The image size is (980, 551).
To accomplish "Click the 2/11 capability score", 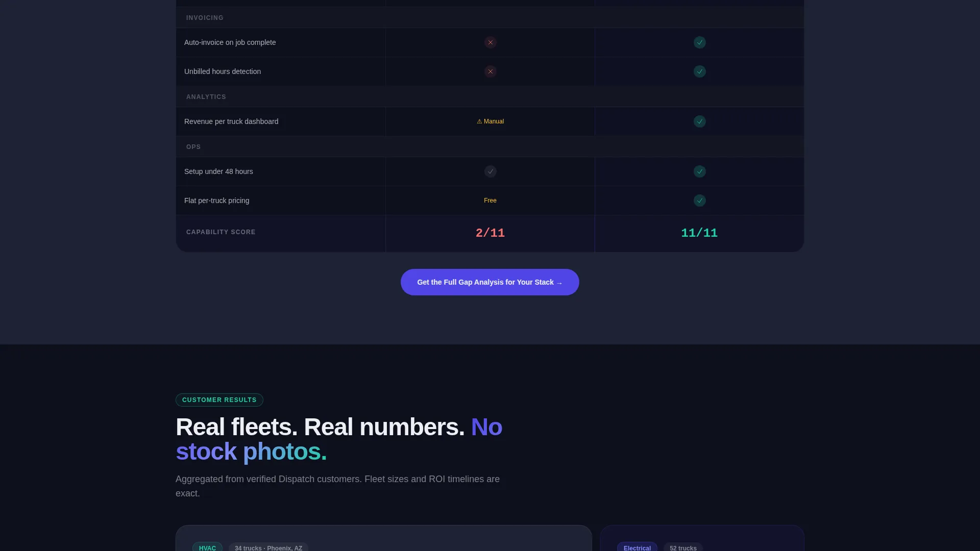I will tap(490, 233).
